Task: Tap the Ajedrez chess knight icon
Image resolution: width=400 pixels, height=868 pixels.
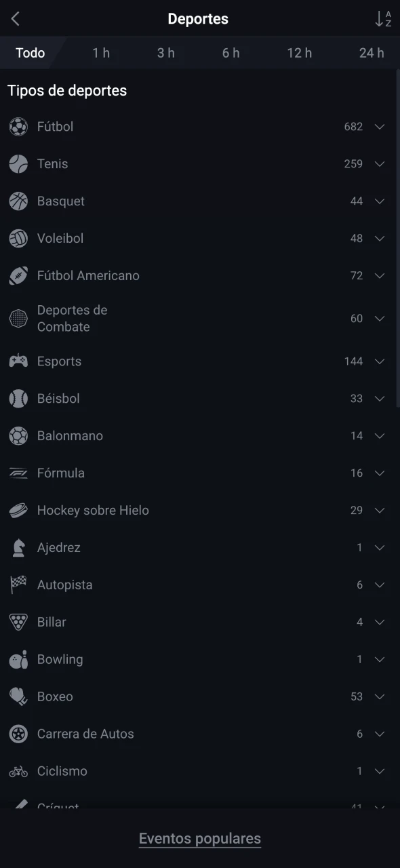Action: 18,548
